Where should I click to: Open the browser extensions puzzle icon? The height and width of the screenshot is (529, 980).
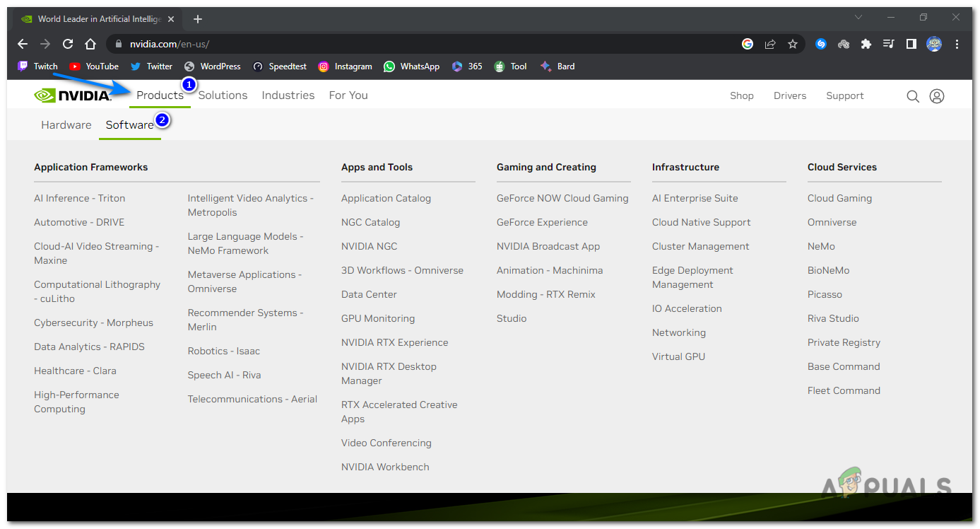(866, 43)
